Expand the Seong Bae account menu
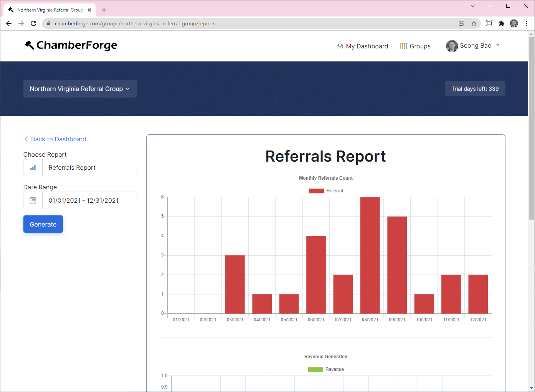Image resolution: width=535 pixels, height=392 pixels. tap(473, 45)
